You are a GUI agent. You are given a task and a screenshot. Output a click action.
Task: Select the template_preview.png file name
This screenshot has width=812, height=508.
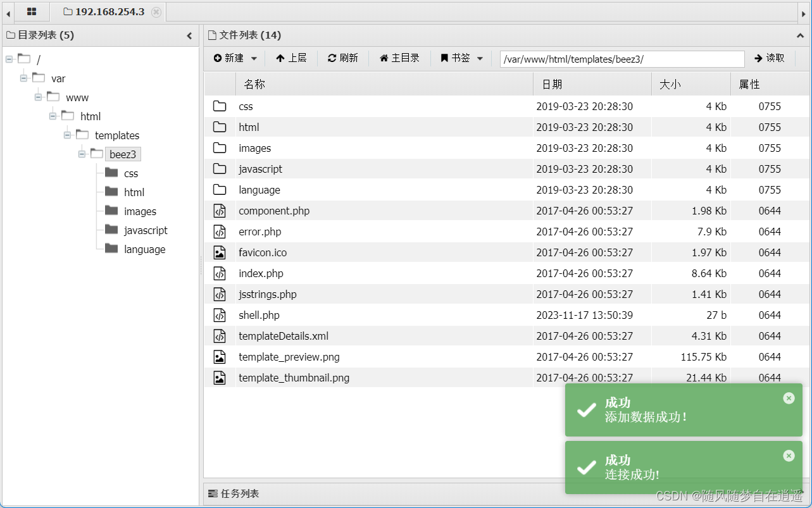(x=289, y=357)
